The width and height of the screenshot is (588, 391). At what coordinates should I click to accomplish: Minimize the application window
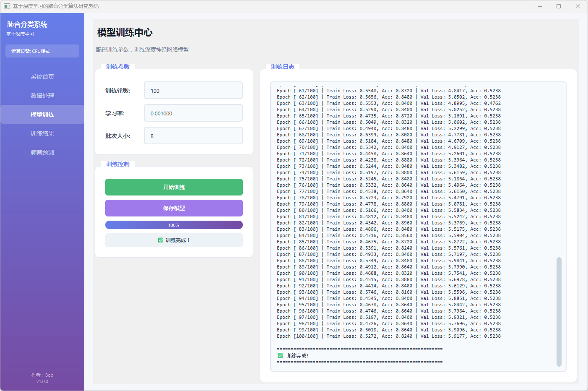[540, 6]
